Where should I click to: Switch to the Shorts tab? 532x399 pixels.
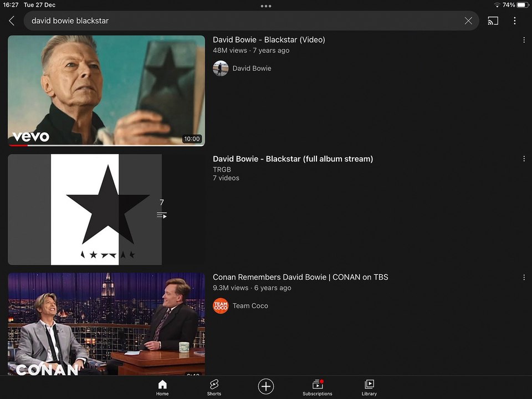tap(214, 387)
